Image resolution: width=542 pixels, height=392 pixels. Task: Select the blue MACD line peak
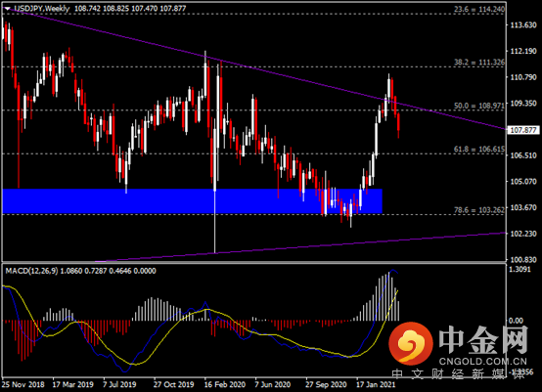coord(392,271)
